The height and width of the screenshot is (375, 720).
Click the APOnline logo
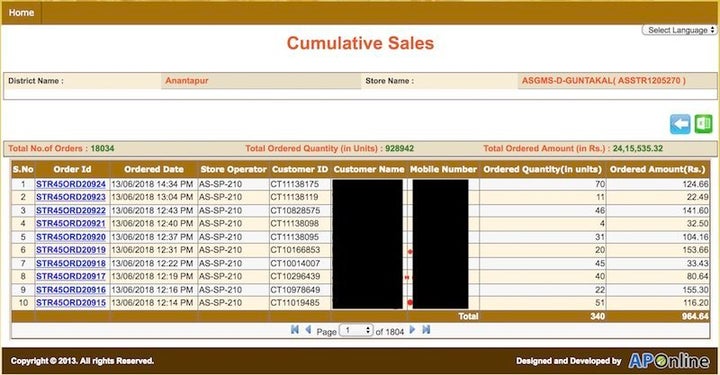click(669, 361)
